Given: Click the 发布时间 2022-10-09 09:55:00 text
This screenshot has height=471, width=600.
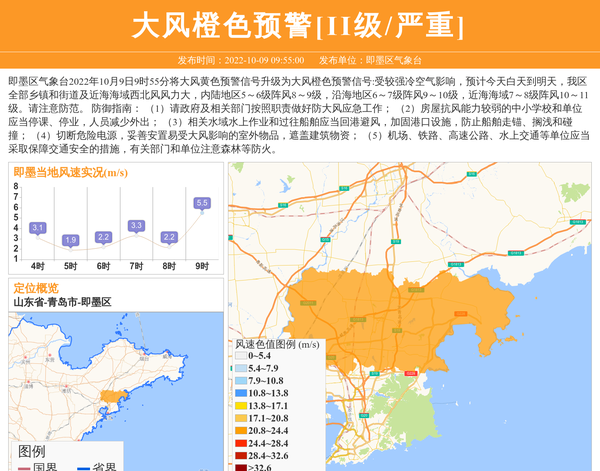Looking at the screenshot, I should coord(241,60).
